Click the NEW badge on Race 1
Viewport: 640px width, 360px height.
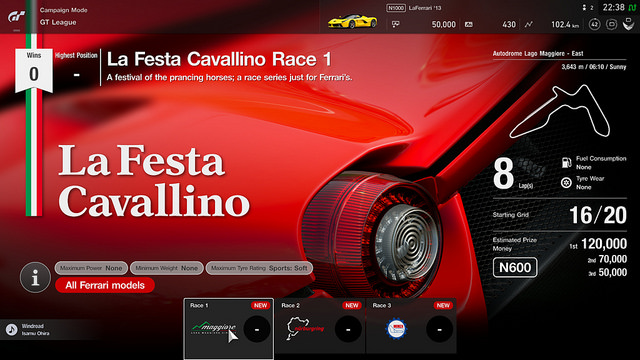pos(260,305)
